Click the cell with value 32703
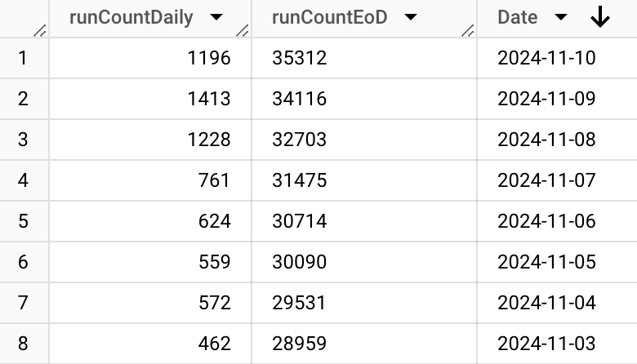 364,140
